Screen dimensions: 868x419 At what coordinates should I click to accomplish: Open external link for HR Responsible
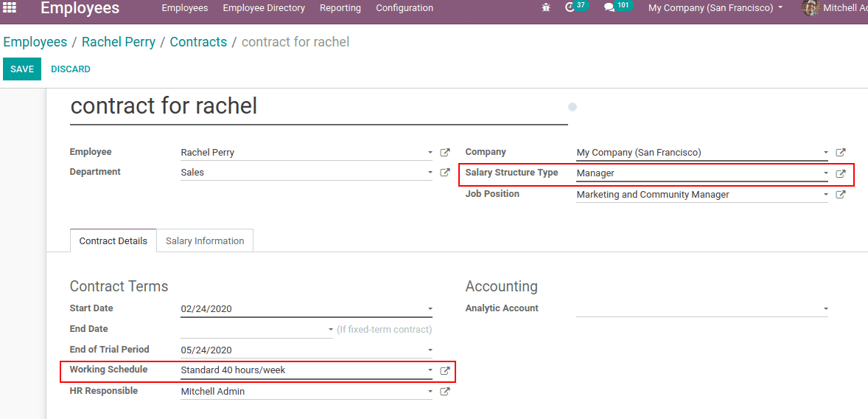tap(444, 391)
